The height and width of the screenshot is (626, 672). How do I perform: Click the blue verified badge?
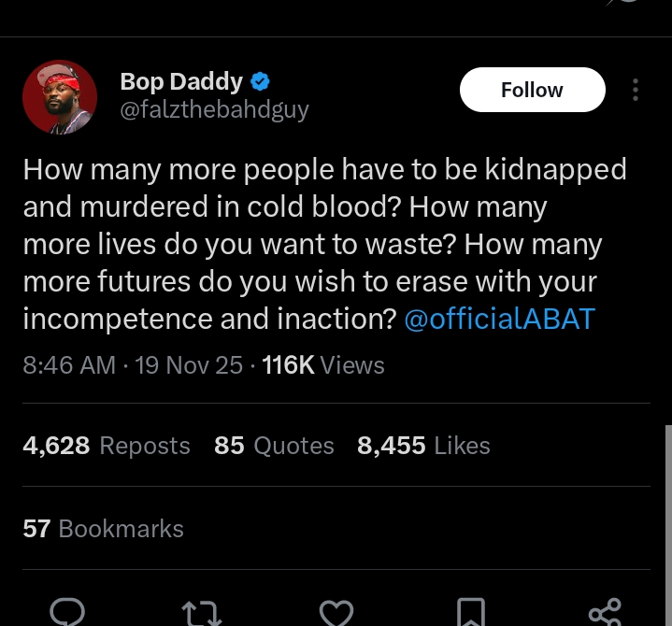point(261,82)
